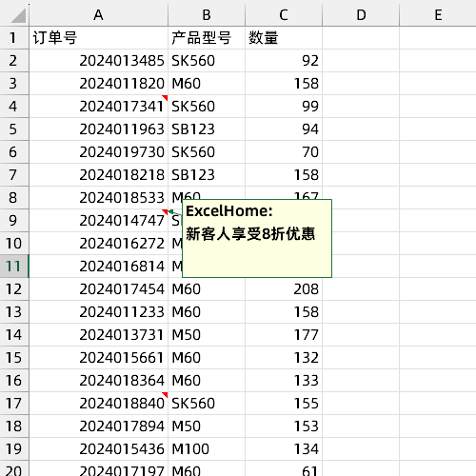Select cell with SB123 in row 5

[x=207, y=129]
